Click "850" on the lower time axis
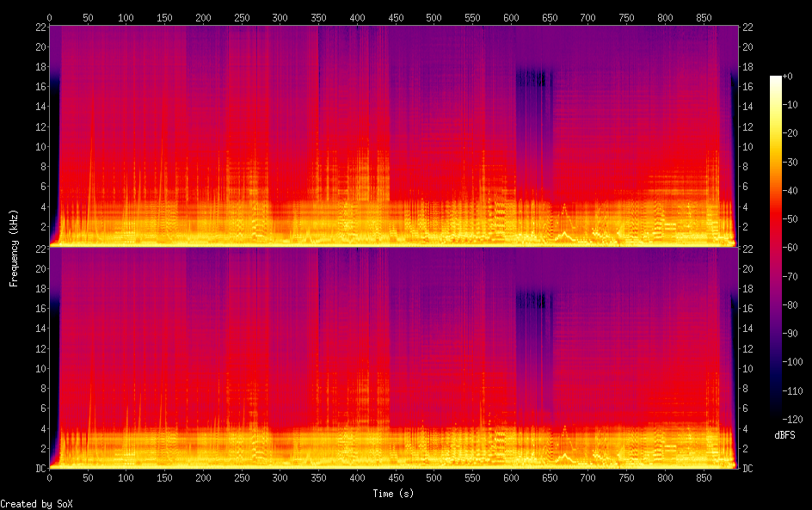The image size is (812, 510). pyautogui.click(x=704, y=478)
